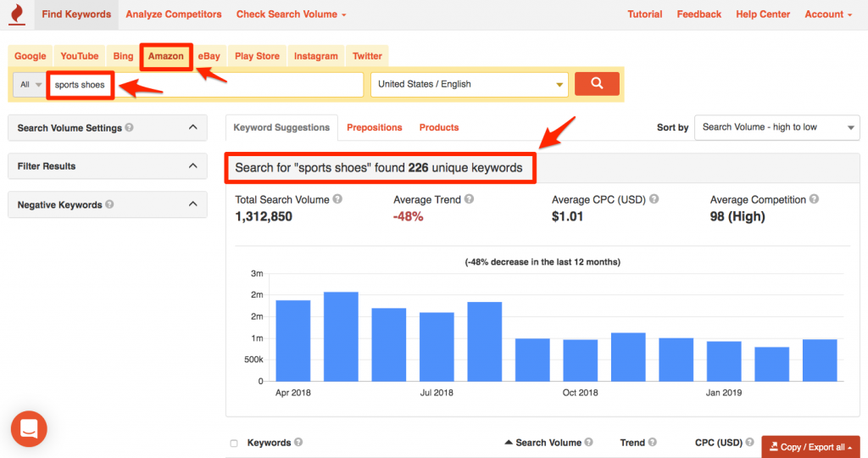The image size is (868, 458).
Task: Expand the Filter Results panel
Action: click(x=108, y=166)
